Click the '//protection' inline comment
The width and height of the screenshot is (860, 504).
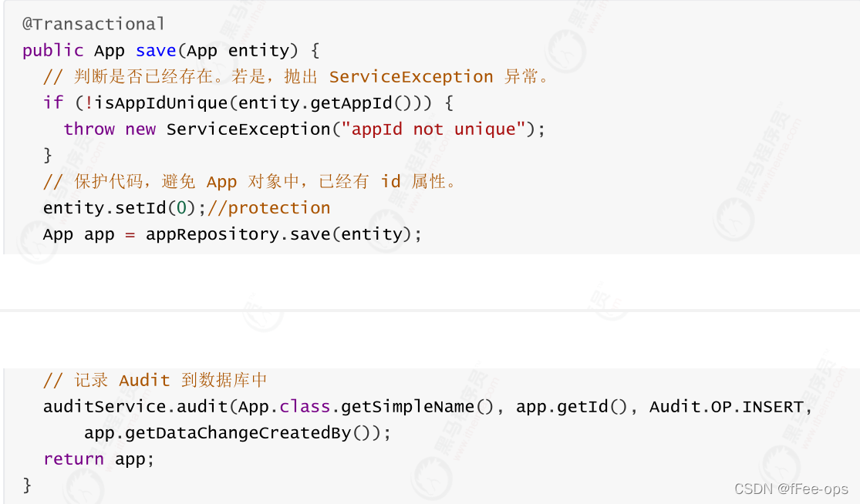coord(268,208)
